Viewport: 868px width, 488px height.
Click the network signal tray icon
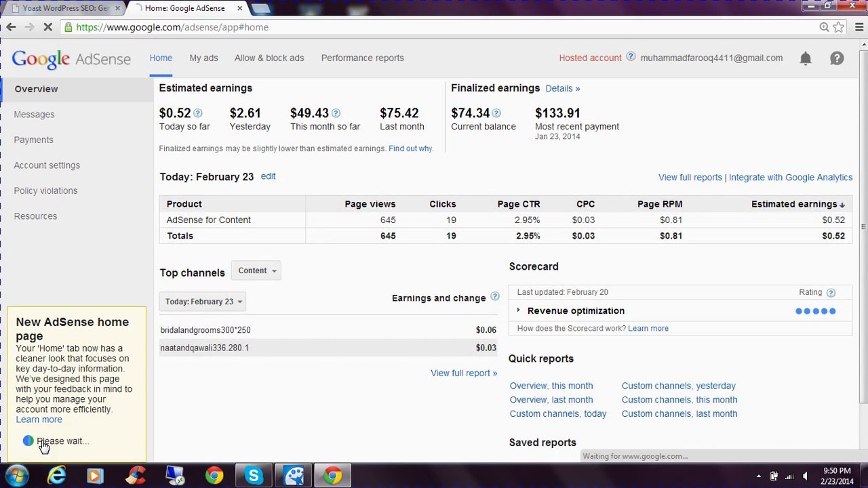click(789, 476)
